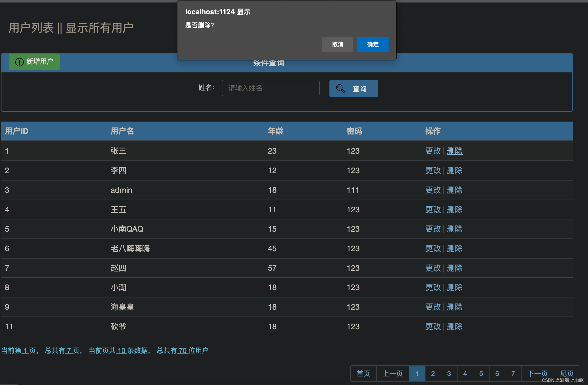Jump to 尾页 last page
Screen dimensions: 588x385
point(567,373)
